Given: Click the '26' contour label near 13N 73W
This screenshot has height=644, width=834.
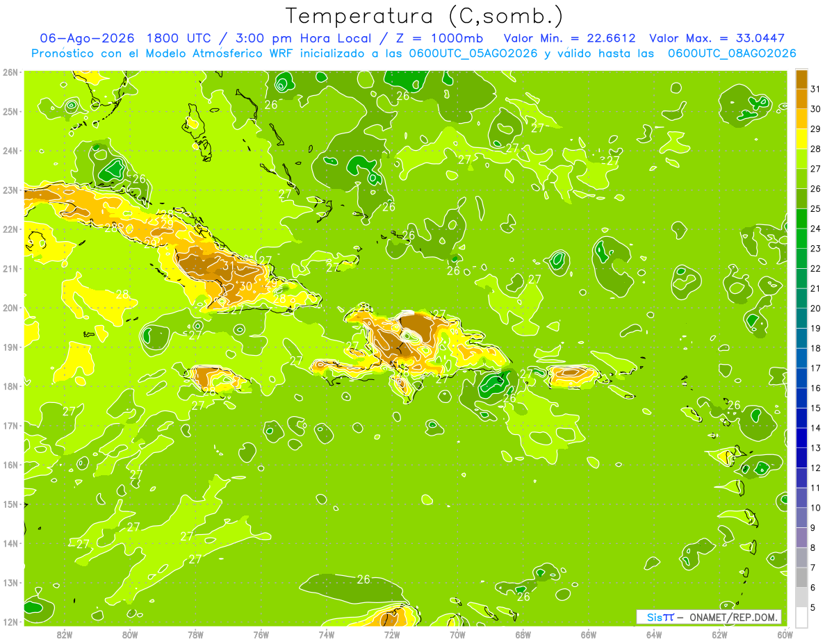Looking at the screenshot, I should pos(363,579).
